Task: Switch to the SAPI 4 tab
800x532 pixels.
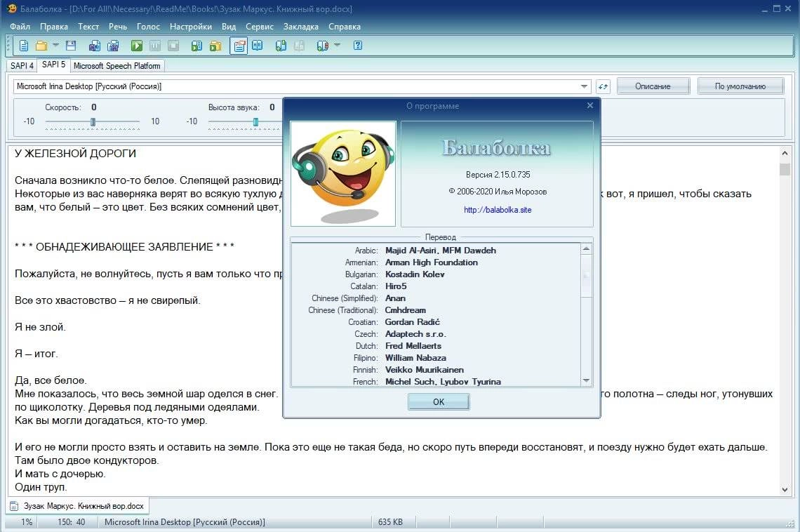Action: pos(22,66)
